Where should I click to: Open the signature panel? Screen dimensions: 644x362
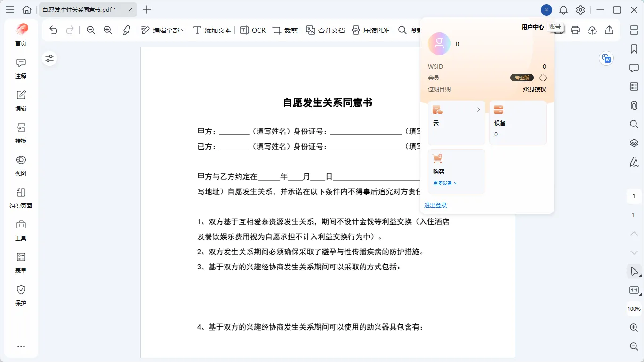pyautogui.click(x=634, y=162)
